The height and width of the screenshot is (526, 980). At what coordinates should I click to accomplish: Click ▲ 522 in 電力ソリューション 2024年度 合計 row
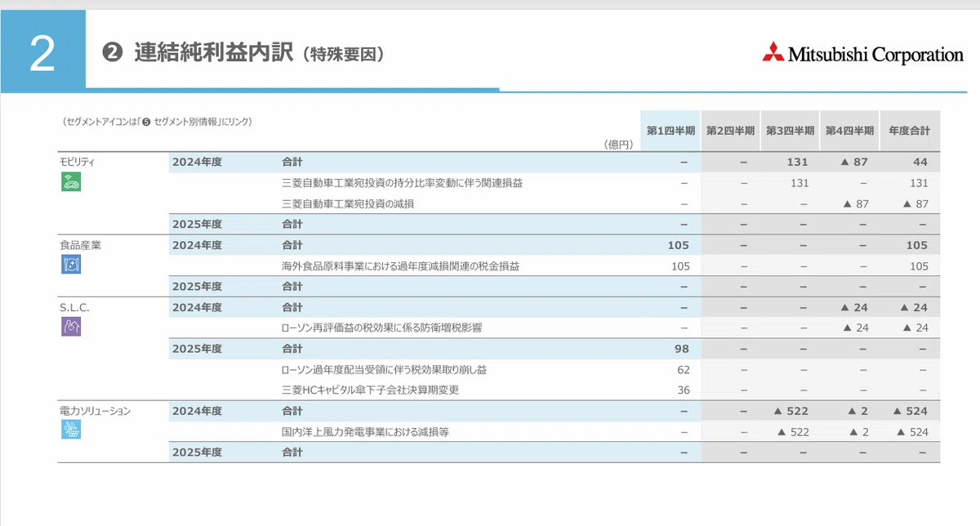pos(791,411)
